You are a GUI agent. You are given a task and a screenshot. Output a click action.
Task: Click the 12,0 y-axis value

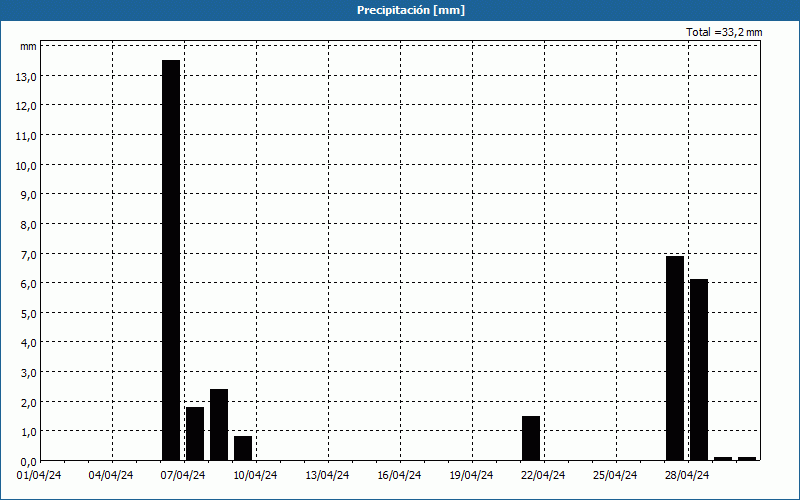26,106
